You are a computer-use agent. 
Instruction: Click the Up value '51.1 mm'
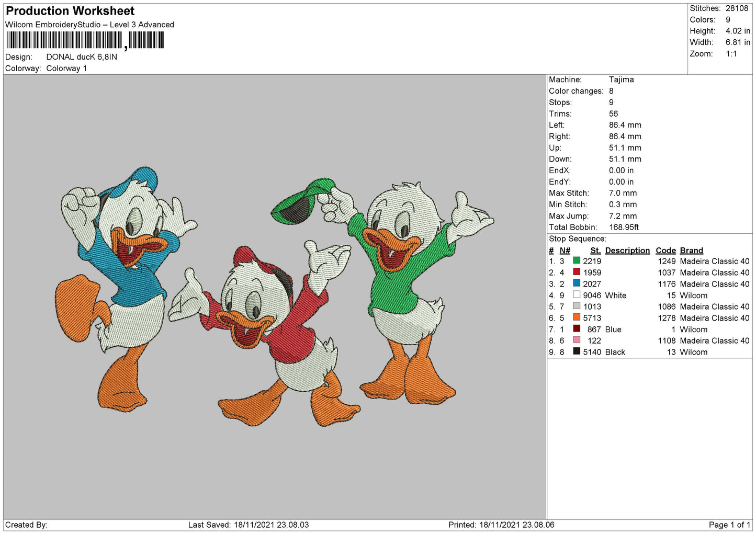tap(625, 148)
